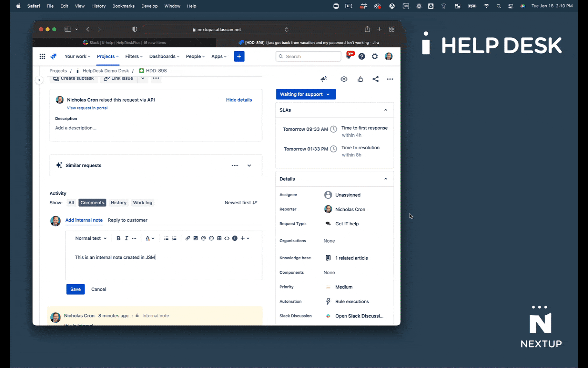588x368 pixels.
Task: Show All activity filter
Action: pyautogui.click(x=71, y=203)
